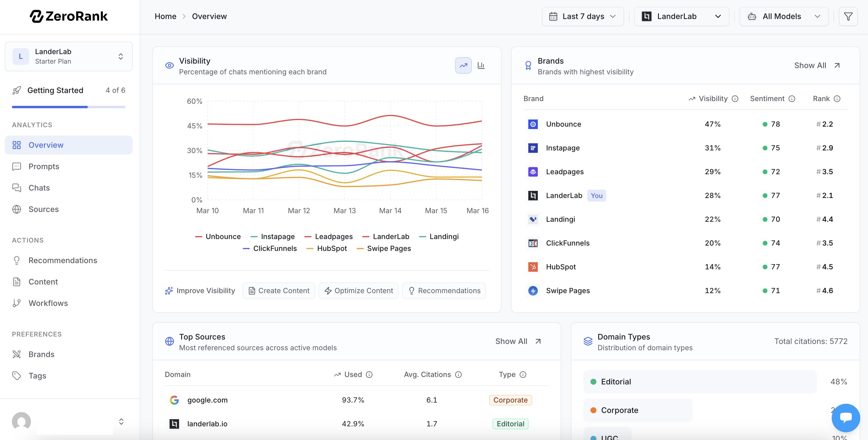Open Sources in the sidebar
The image size is (868, 440).
43,209
